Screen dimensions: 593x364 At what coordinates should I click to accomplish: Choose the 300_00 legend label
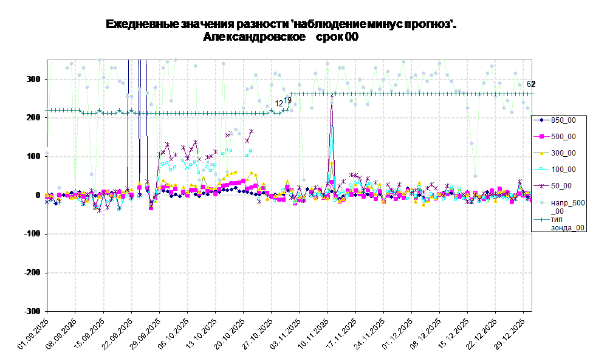pos(563,153)
